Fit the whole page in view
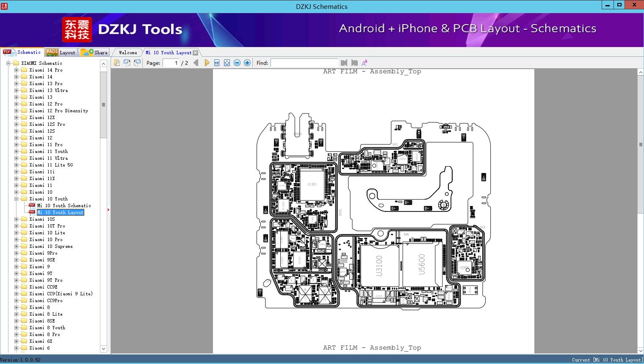 click(227, 63)
